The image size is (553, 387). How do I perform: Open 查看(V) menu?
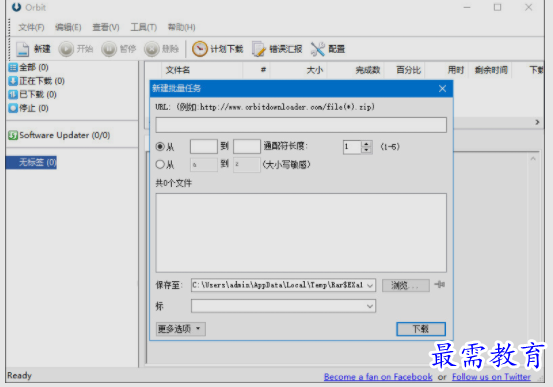point(106,27)
